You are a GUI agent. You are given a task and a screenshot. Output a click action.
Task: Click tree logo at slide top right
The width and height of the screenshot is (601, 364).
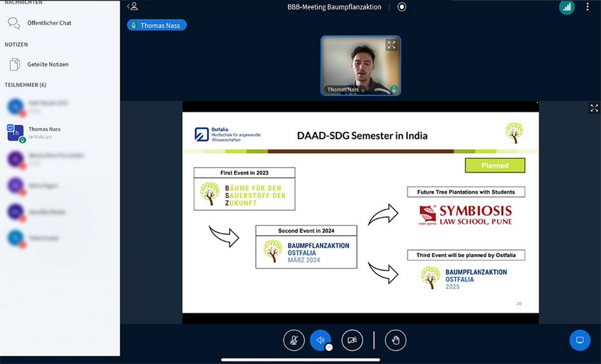click(x=514, y=133)
